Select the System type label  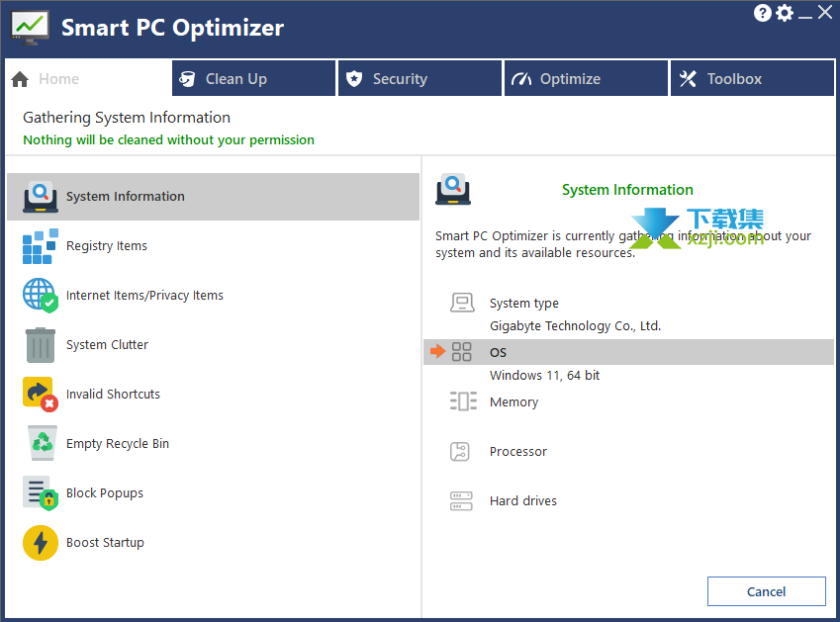coord(524,304)
